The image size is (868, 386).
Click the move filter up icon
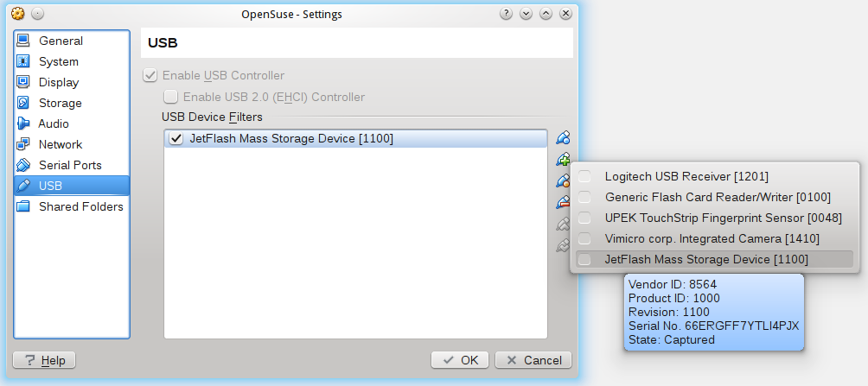pos(563,225)
